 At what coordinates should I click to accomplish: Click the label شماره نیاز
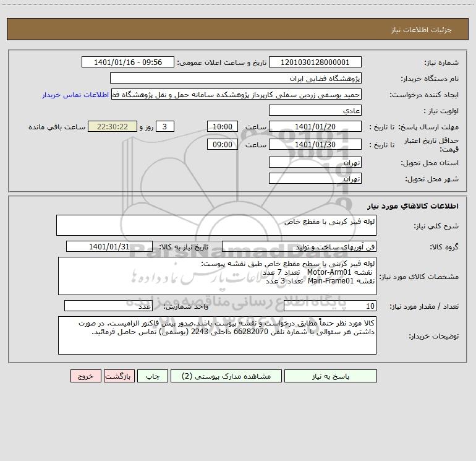click(x=441, y=63)
